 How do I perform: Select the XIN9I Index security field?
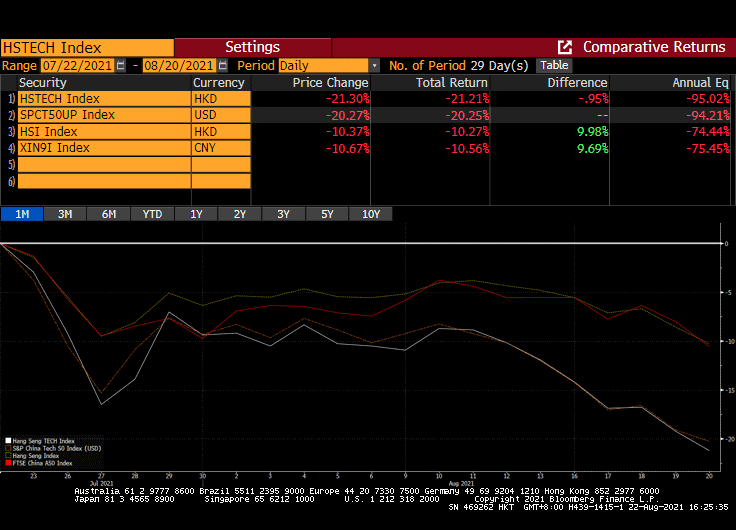(104, 148)
